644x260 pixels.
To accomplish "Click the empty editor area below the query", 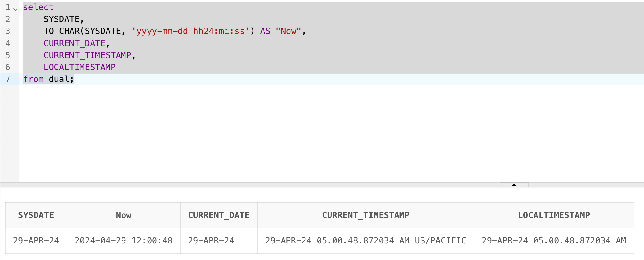I will pyautogui.click(x=306, y=135).
